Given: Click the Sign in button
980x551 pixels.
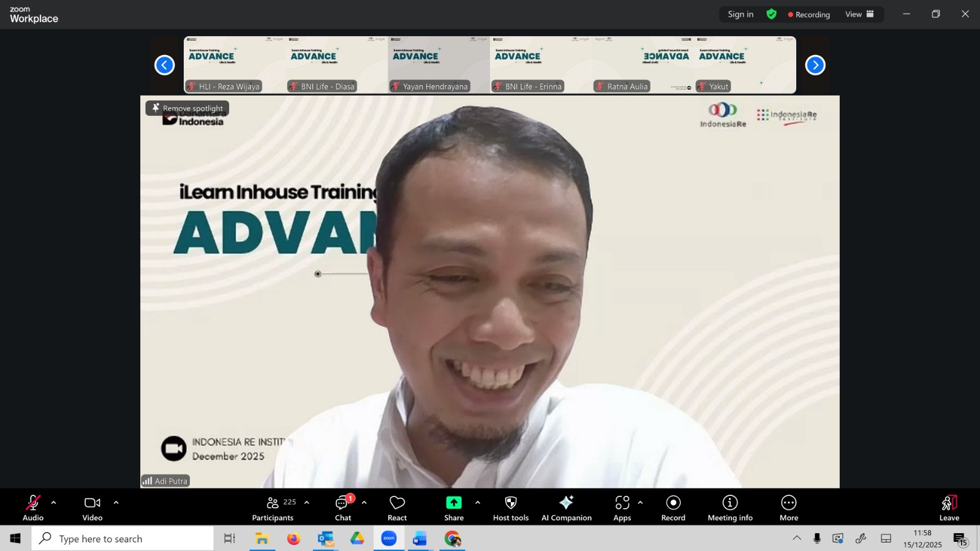Looking at the screenshot, I should (741, 14).
